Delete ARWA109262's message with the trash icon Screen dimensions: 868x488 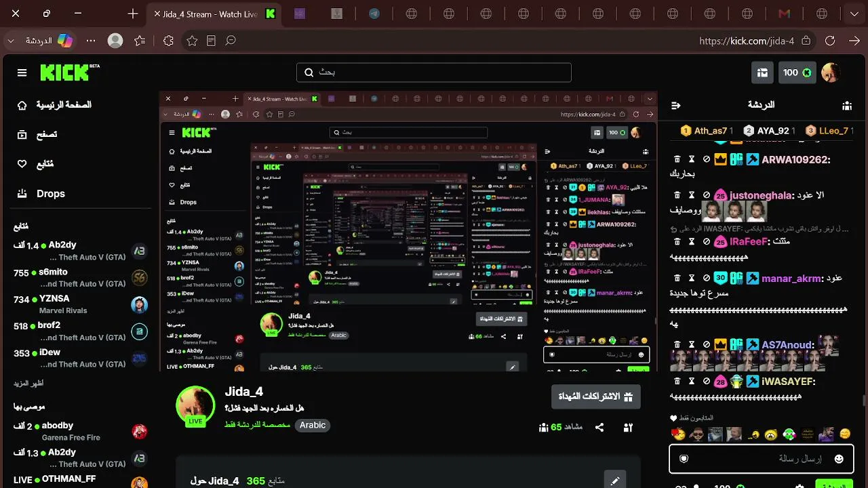coord(677,160)
